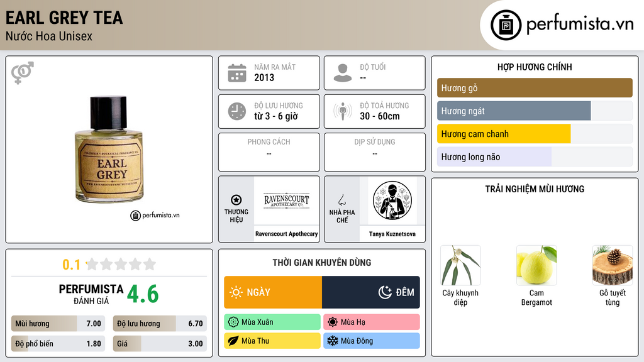Open the Ravenscourt Apothecary brand name link

[x=287, y=234]
